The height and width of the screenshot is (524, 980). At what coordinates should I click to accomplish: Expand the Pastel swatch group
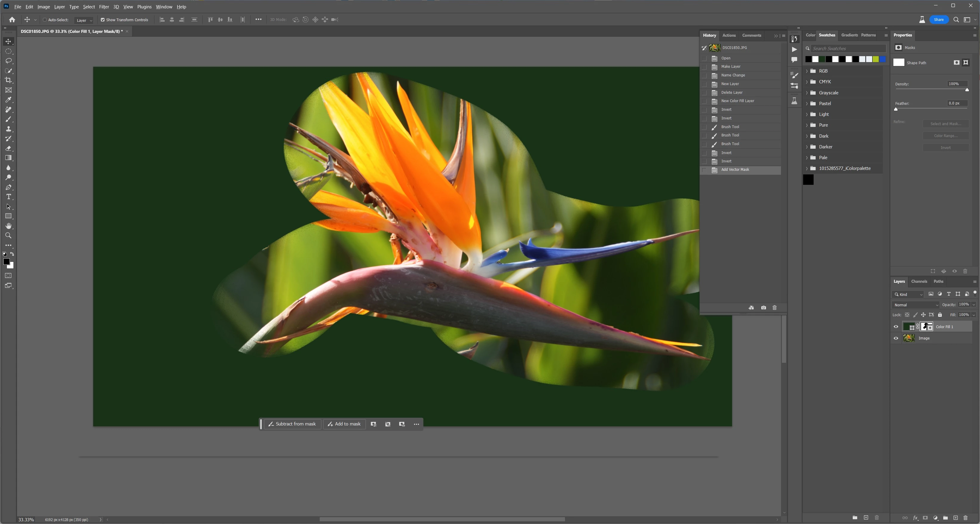(x=806, y=103)
